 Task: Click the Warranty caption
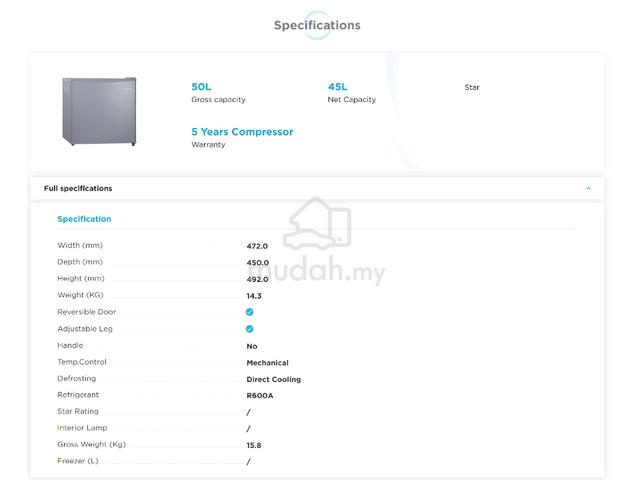(x=208, y=145)
